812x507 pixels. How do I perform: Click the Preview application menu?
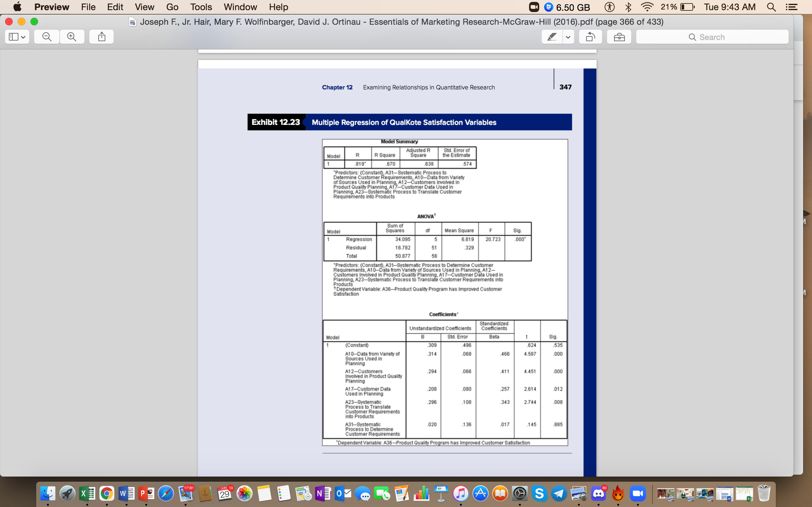[x=52, y=7]
